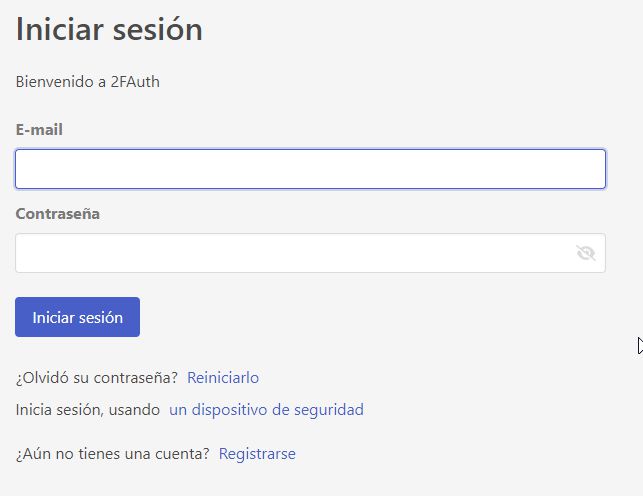Viewport: 643px width, 496px height.
Task: Register a new 2FAuth account
Action: click(257, 453)
